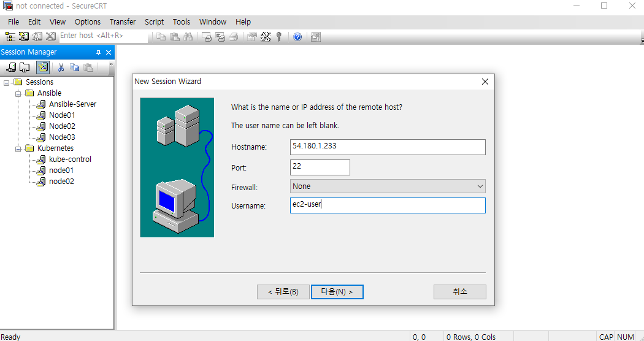Viewport: 644px width, 341px height.
Task: Click the Username input field
Action: coord(388,205)
